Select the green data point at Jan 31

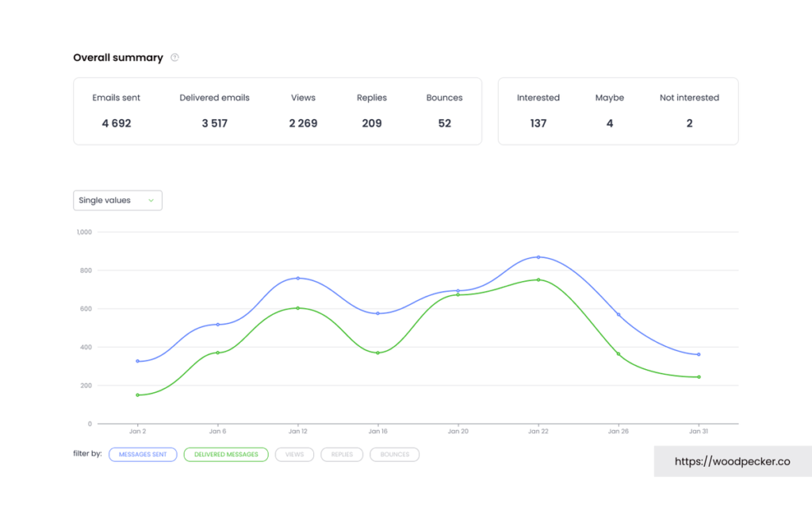coord(699,377)
